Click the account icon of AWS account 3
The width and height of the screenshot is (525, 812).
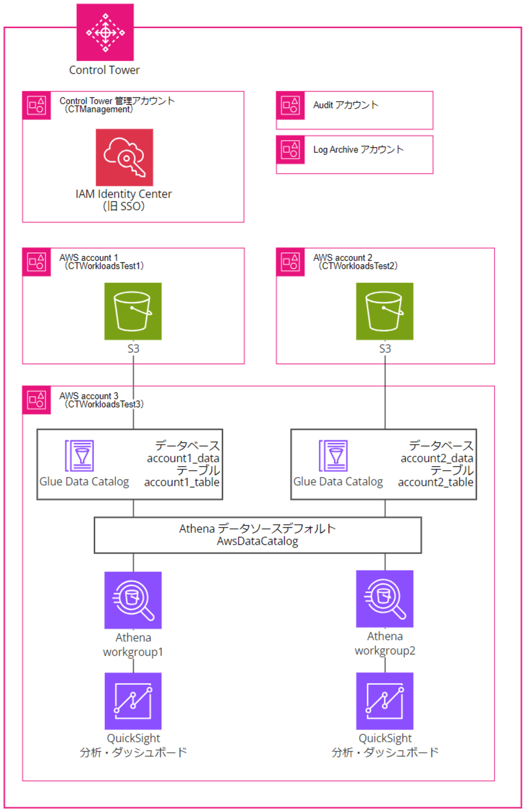tap(37, 400)
